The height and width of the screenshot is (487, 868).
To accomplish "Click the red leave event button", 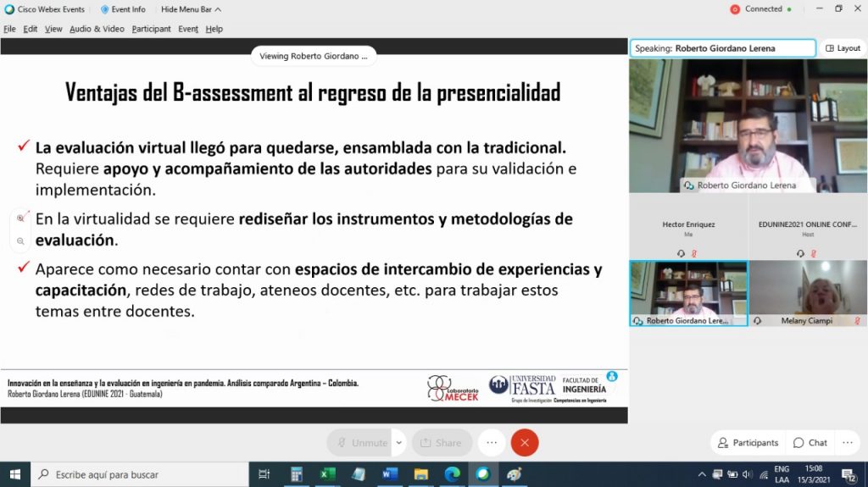I will pyautogui.click(x=525, y=442).
